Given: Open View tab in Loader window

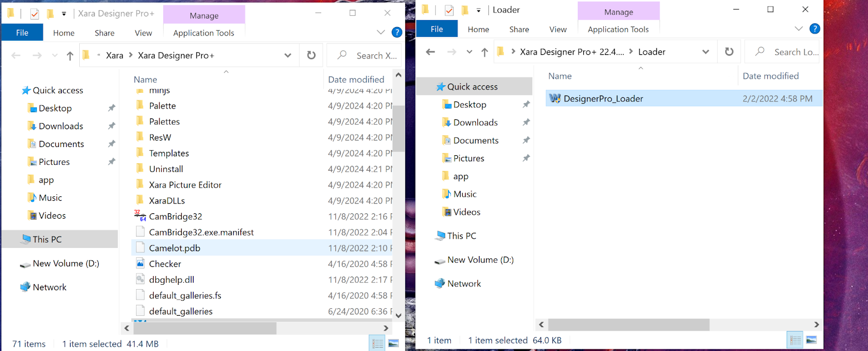Looking at the screenshot, I should pos(558,29).
